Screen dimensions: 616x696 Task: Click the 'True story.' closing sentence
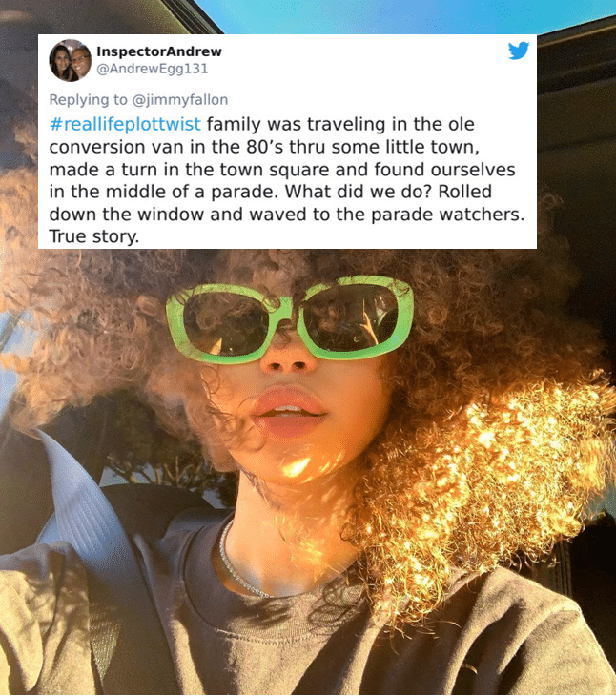click(x=93, y=236)
